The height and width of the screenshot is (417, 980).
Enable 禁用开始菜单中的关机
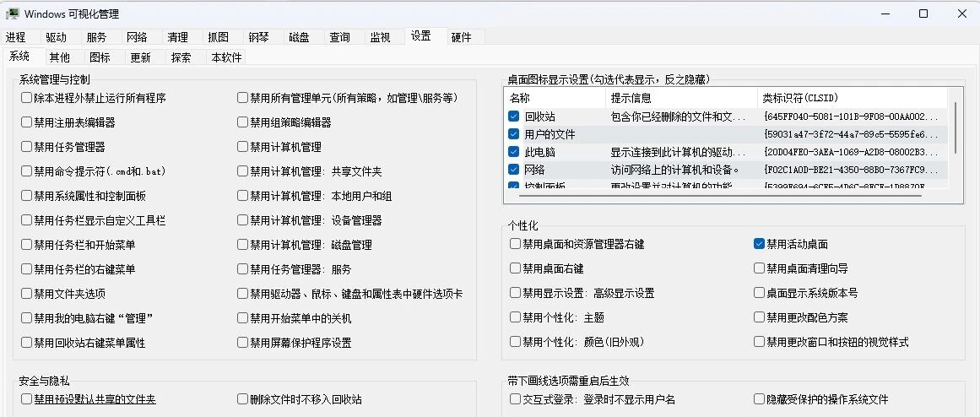[243, 318]
